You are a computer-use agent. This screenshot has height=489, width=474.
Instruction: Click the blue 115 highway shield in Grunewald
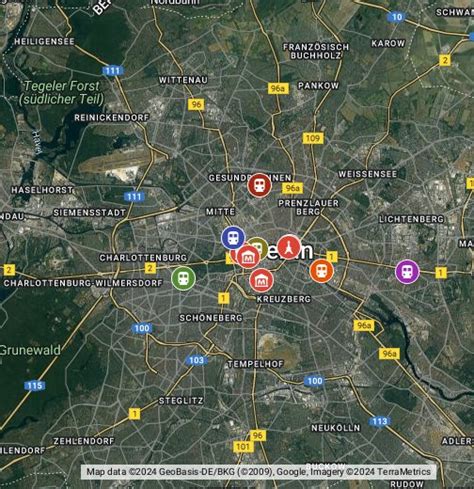(35, 386)
